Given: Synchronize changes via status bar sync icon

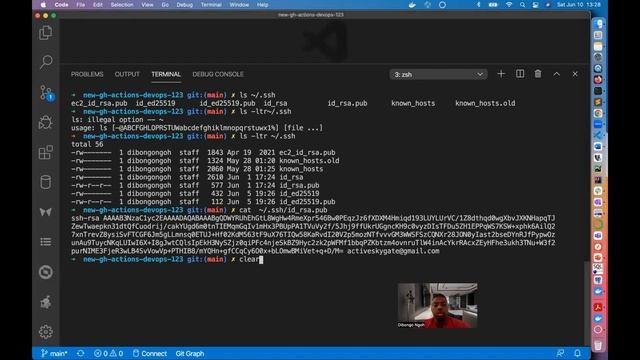Looking at the screenshot, I should [80, 353].
